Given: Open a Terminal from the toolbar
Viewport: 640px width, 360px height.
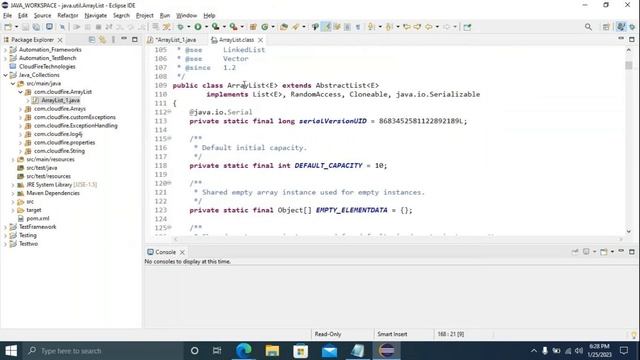Looking at the screenshot, I should pos(49,27).
